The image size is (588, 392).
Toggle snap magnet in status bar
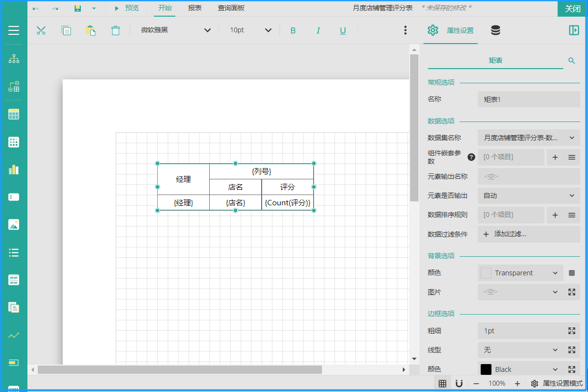tap(459, 383)
